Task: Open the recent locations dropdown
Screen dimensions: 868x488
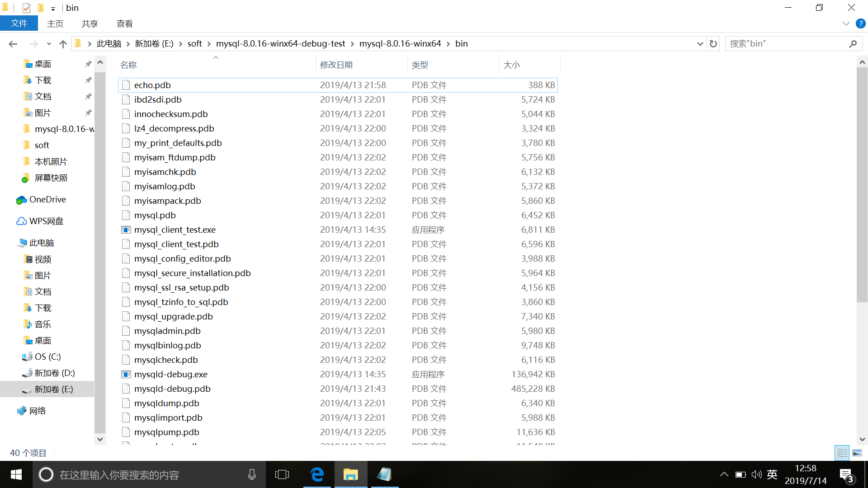Action: pos(49,44)
